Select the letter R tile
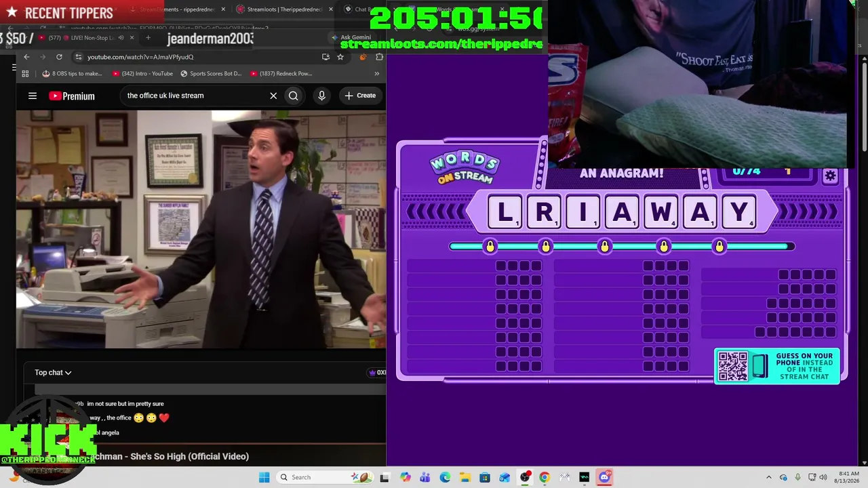This screenshot has height=488, width=868. click(x=544, y=212)
